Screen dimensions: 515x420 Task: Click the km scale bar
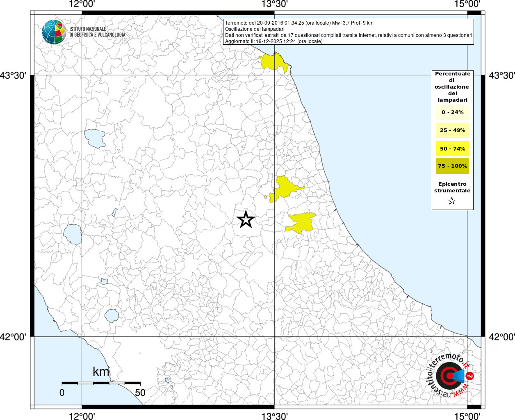tap(101, 383)
